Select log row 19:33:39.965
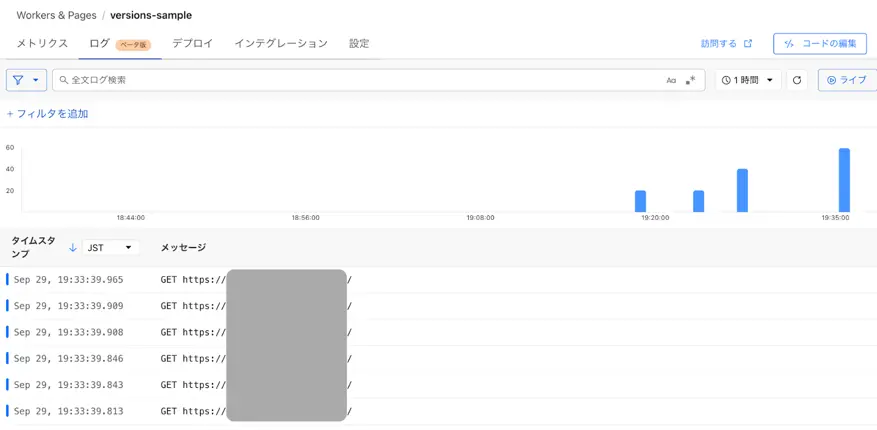This screenshot has width=877, height=430. point(438,280)
